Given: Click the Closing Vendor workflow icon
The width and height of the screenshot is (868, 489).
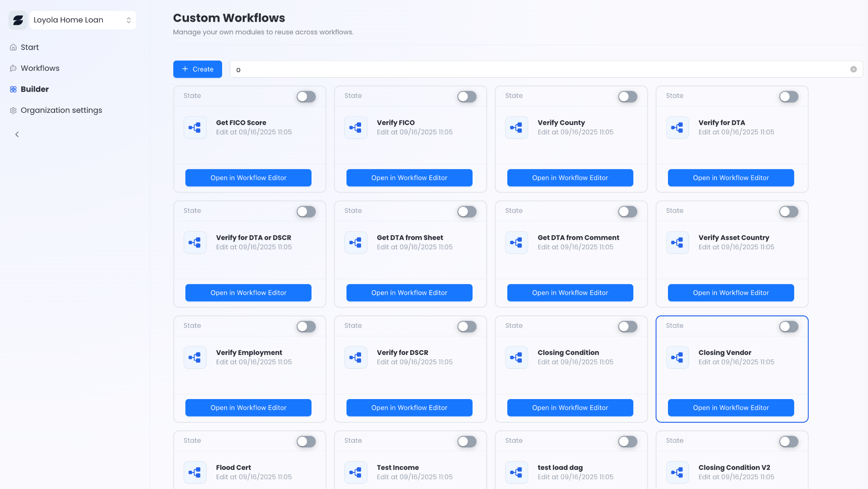Looking at the screenshot, I should (677, 358).
